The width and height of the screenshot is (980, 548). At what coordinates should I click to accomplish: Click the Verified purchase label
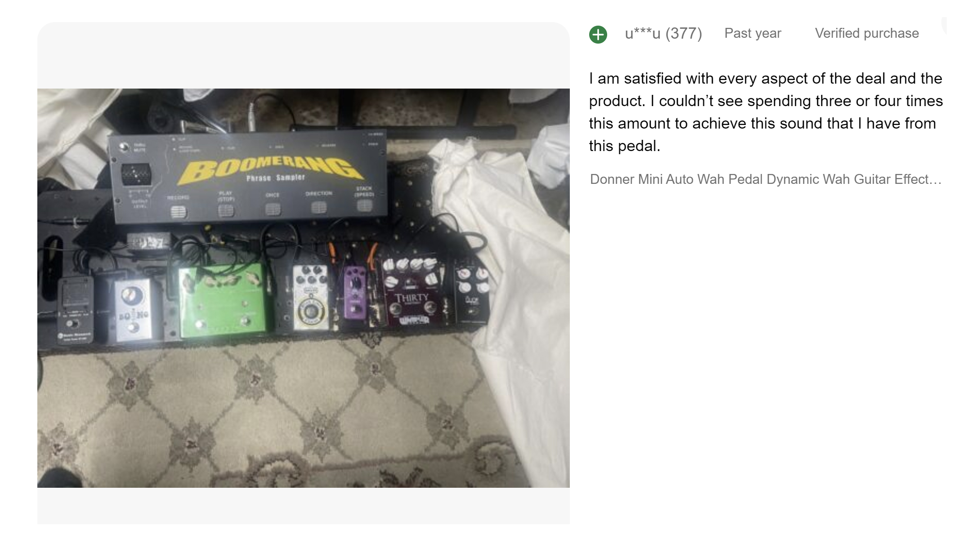point(867,33)
